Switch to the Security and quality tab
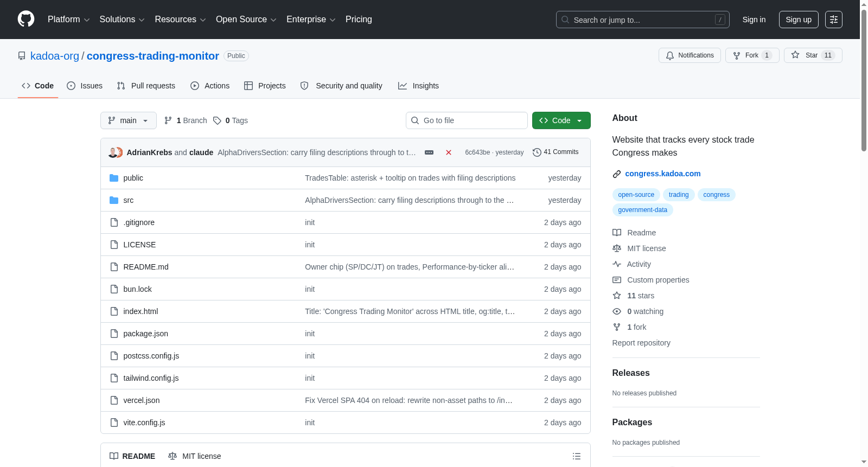This screenshot has width=868, height=467. pos(341,86)
